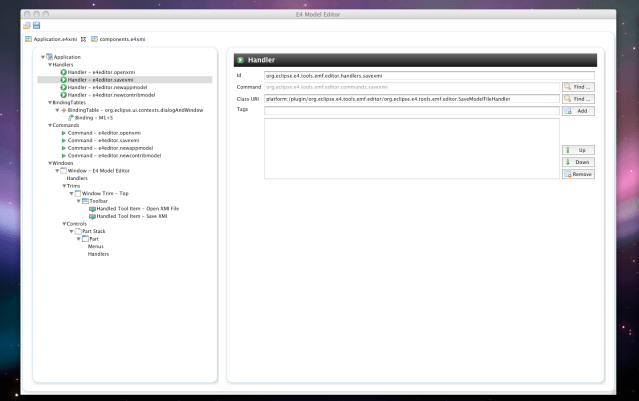Select the Command e4editor.newappmodel arrow icon
639x401 pixels.
pyautogui.click(x=64, y=148)
